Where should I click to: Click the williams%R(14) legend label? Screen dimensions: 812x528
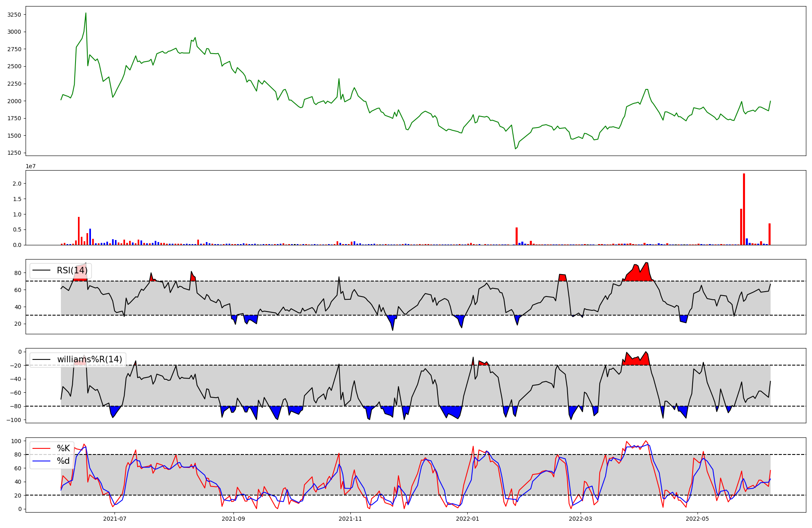(89, 359)
